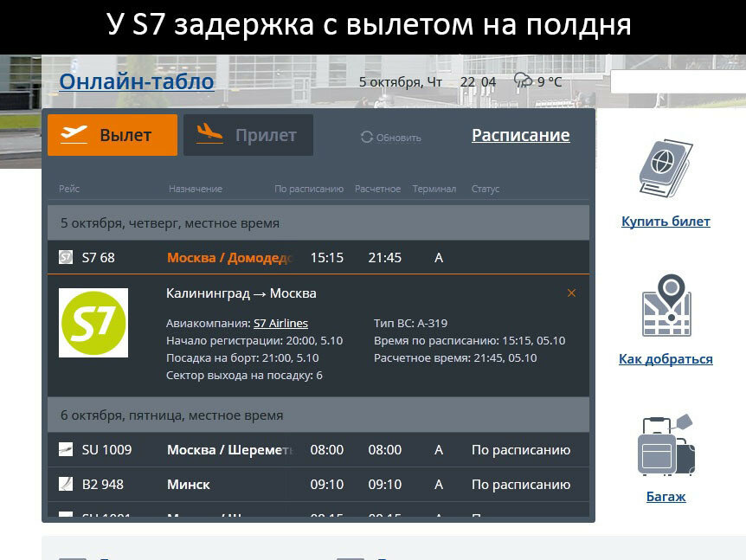Click the Начало регистрации: 20:00, 5.10 line
Image resolution: width=746 pixels, height=560 pixels.
coord(254,341)
